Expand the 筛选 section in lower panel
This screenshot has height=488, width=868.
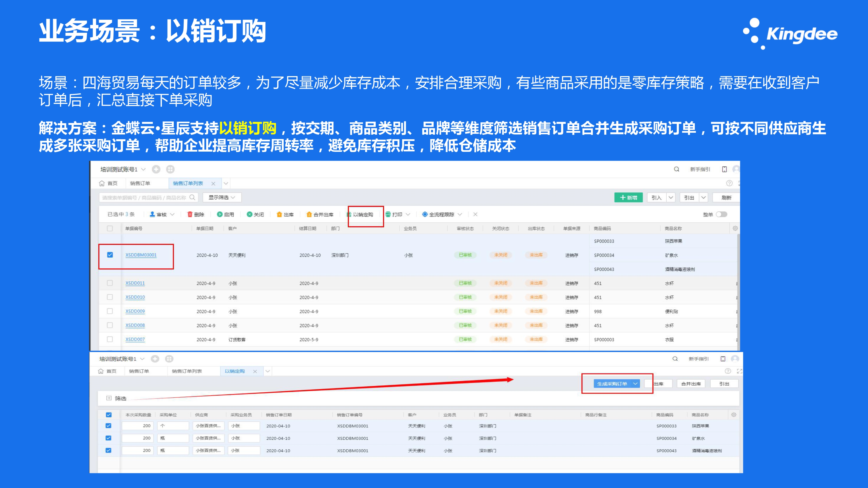[x=109, y=398]
